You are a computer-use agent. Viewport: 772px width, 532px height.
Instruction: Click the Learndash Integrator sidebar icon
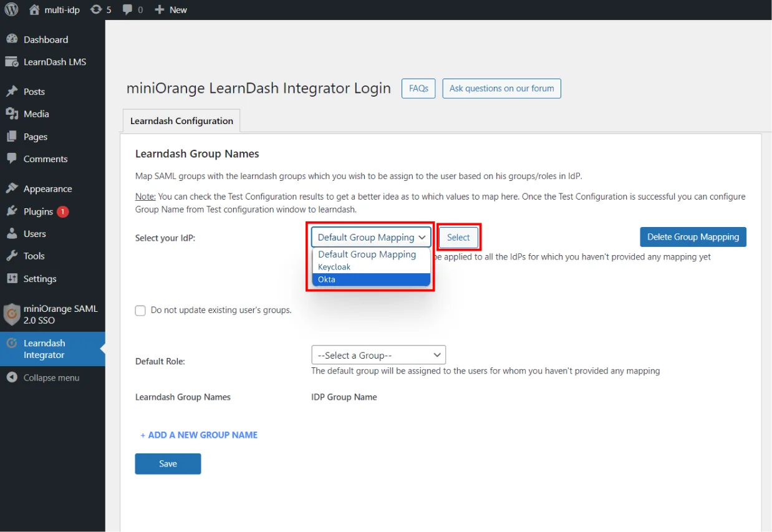point(12,343)
